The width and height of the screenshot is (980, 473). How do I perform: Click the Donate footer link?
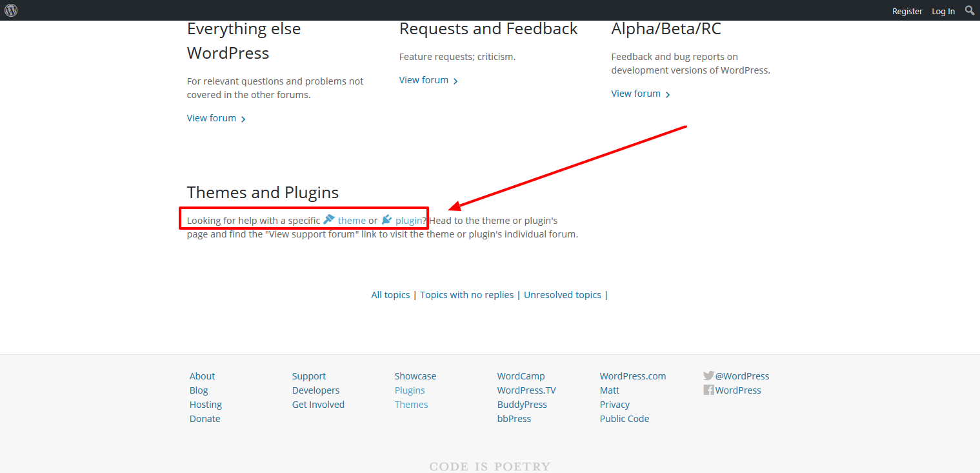click(205, 419)
